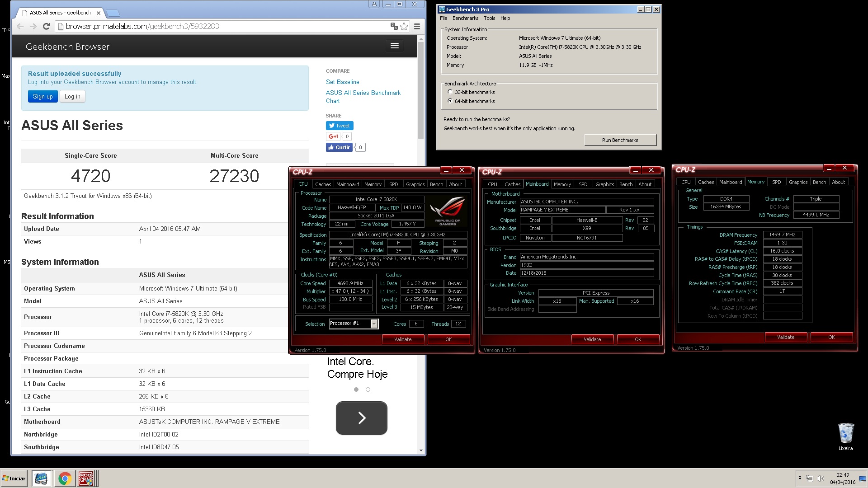
Task: Open Processor #1 selection dropdown
Action: pyautogui.click(x=374, y=324)
